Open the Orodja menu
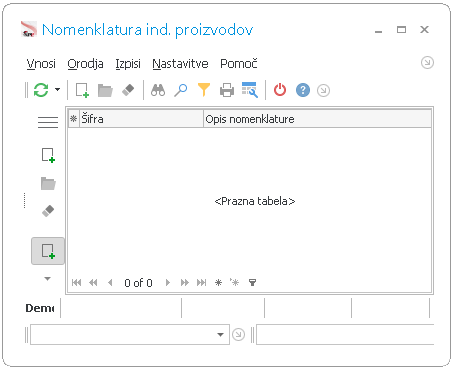Image resolution: width=453 pixels, height=369 pixels. (x=85, y=63)
